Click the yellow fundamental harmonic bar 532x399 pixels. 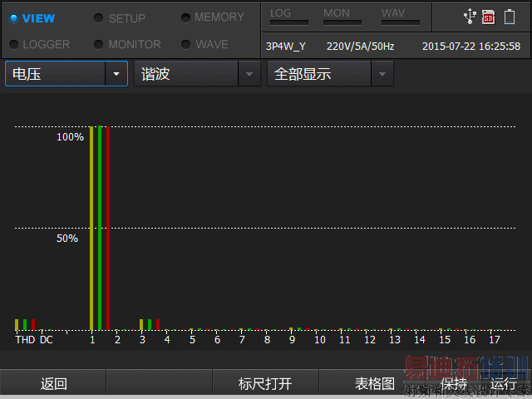click(x=91, y=228)
